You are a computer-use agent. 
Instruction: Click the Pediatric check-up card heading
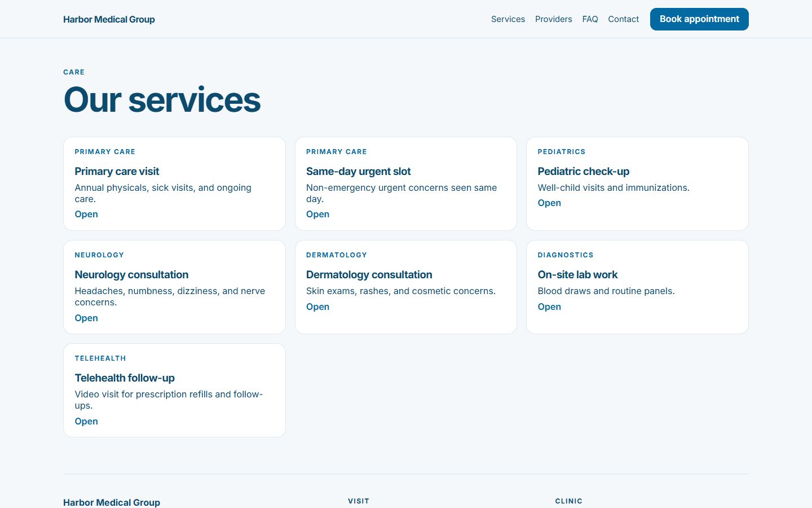[x=583, y=172]
